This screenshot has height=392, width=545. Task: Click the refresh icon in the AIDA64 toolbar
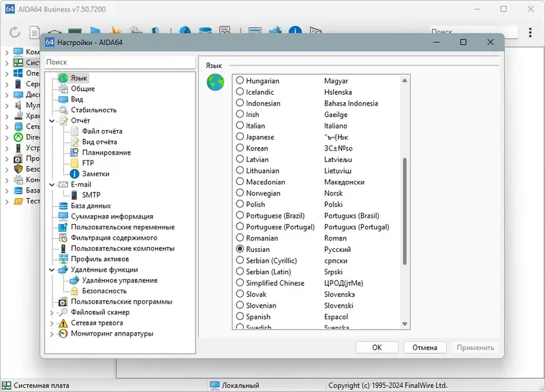(14, 32)
